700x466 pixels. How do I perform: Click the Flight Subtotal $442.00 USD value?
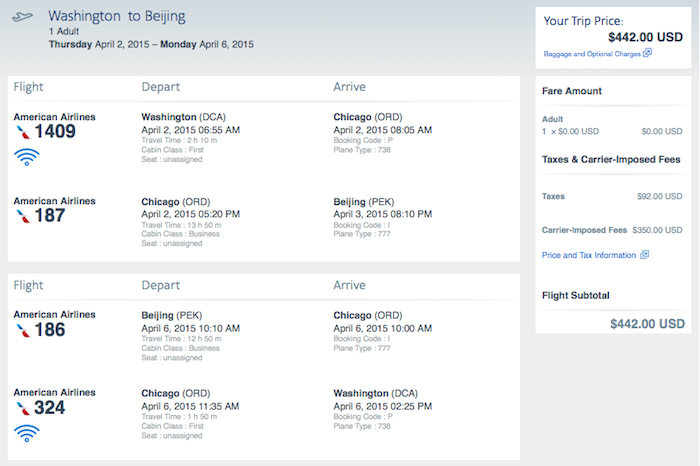click(647, 324)
